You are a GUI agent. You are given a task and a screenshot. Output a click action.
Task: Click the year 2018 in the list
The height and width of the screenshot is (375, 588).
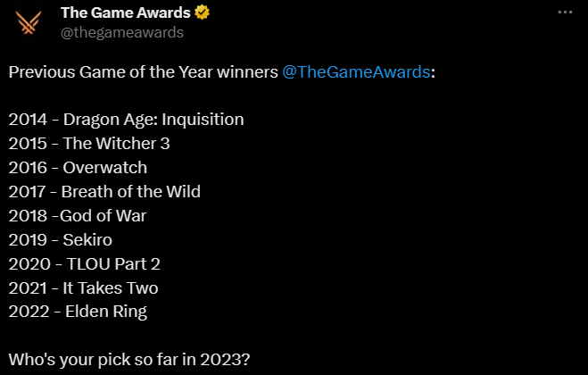(29, 216)
